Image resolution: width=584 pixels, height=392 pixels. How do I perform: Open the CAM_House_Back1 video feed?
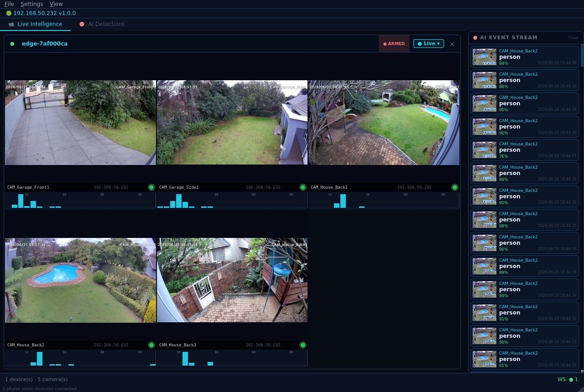(384, 123)
